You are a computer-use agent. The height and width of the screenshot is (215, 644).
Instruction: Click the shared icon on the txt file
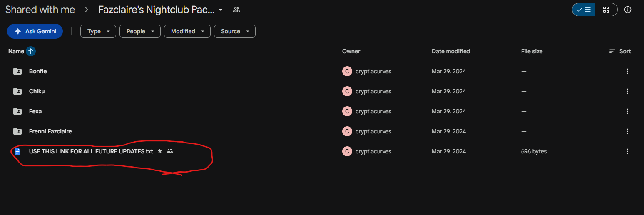click(169, 151)
